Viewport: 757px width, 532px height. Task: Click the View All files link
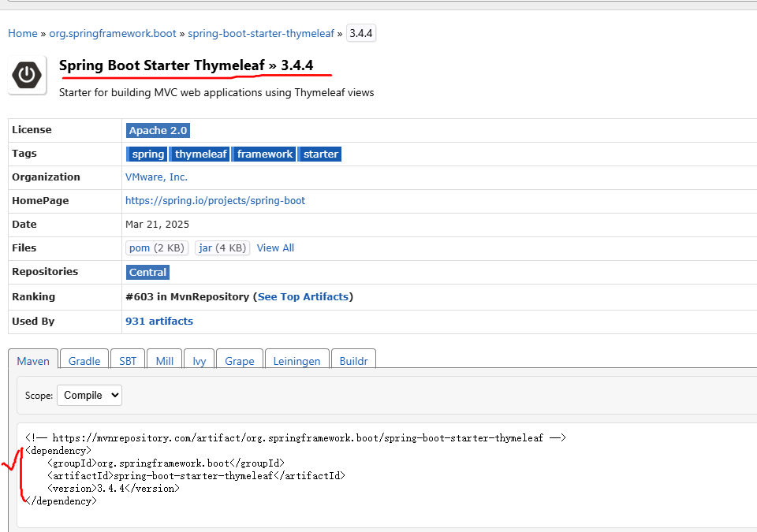(x=275, y=247)
